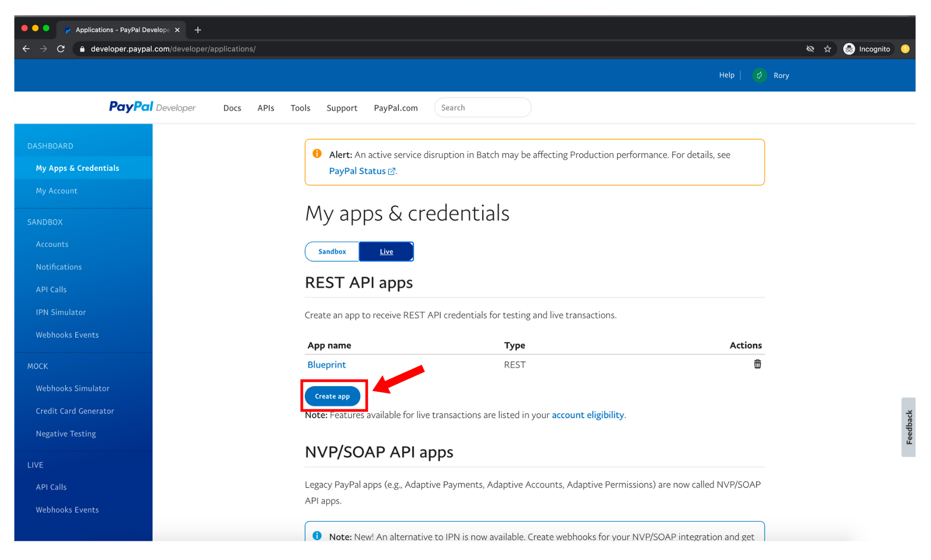931x560 pixels.
Task: Click the Create app button
Action: click(x=332, y=396)
